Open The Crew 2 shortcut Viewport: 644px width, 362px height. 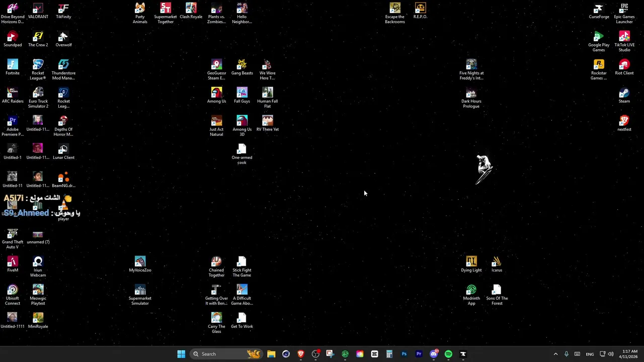[x=38, y=39]
